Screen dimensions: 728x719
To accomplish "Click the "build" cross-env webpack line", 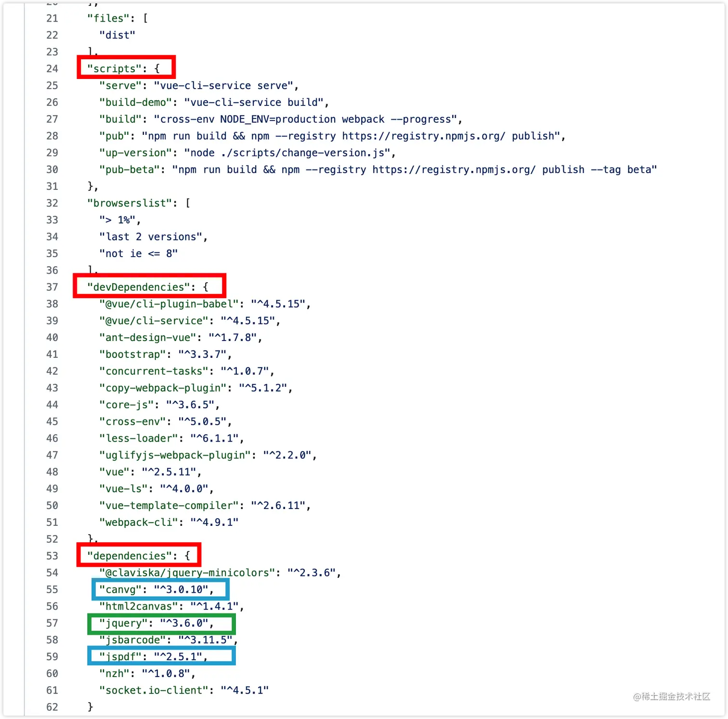I will tap(281, 119).
